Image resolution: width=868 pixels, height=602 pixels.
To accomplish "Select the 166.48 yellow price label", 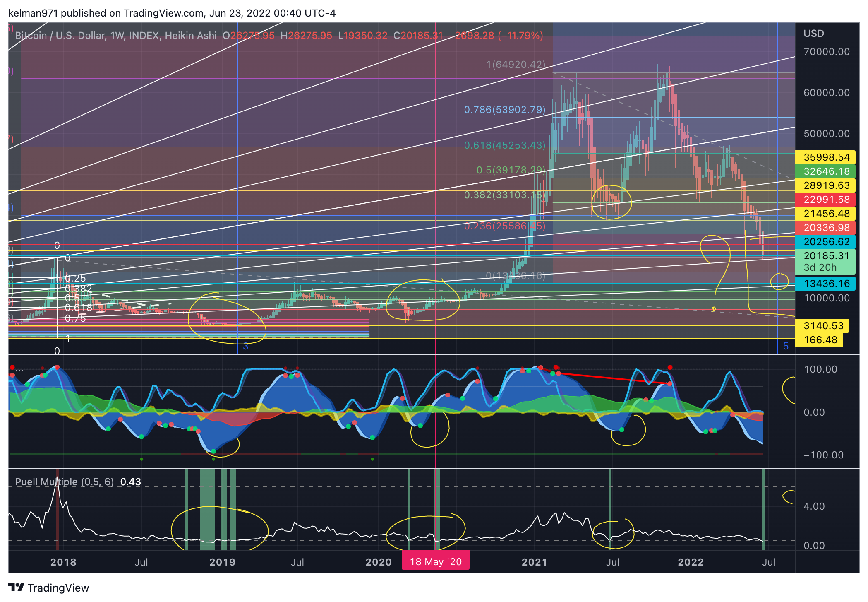I will coord(819,340).
